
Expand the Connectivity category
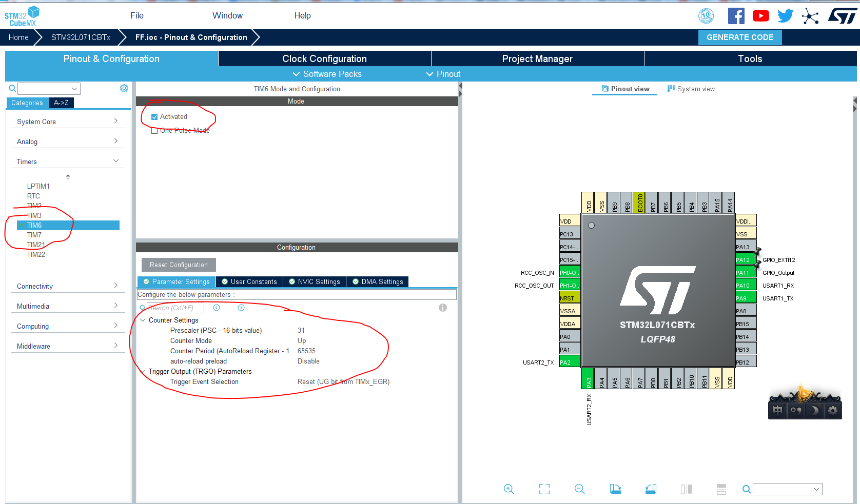pyautogui.click(x=115, y=286)
